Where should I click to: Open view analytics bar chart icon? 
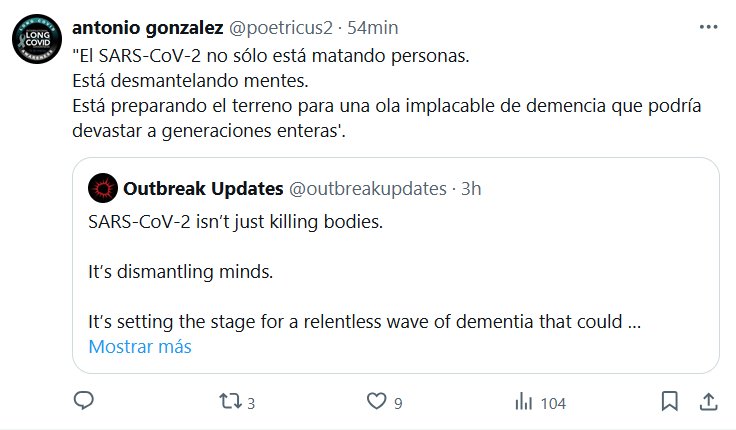click(x=522, y=402)
